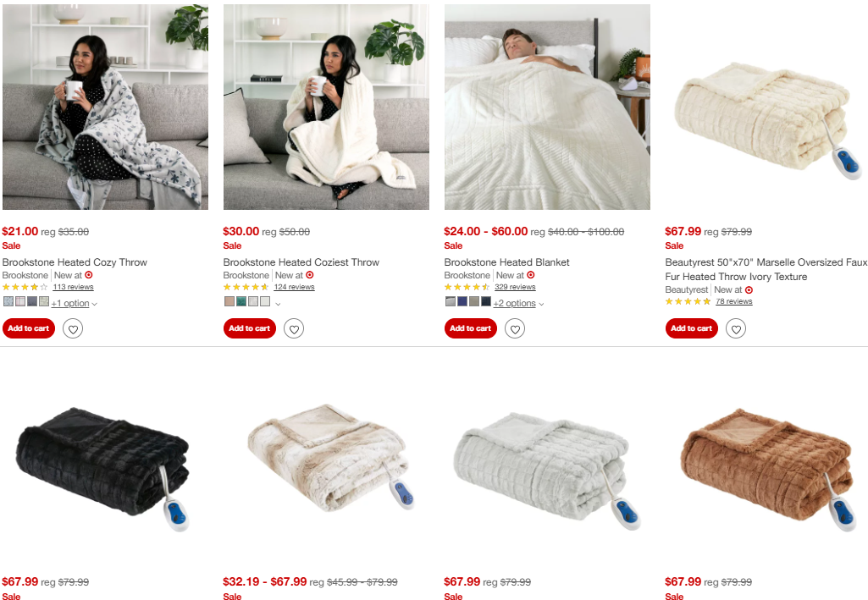Expand +2 options for Brookstone Heated Blanket
Image resolution: width=868 pixels, height=600 pixels.
click(518, 303)
